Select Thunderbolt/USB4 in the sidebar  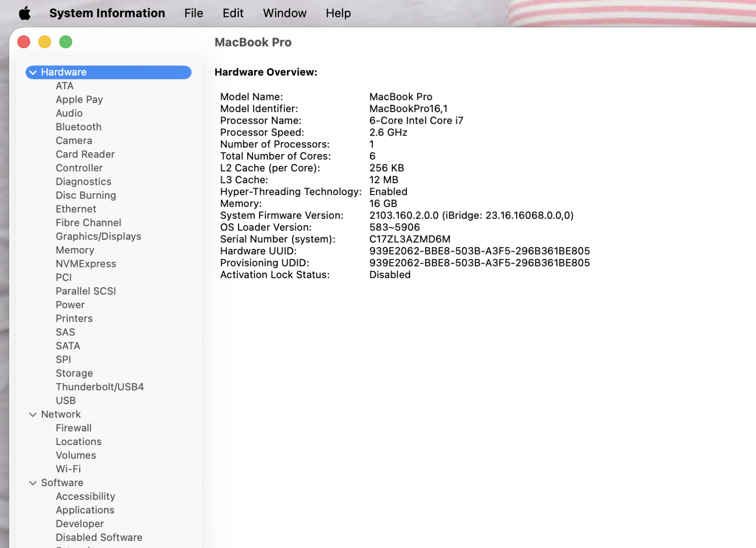pos(100,387)
